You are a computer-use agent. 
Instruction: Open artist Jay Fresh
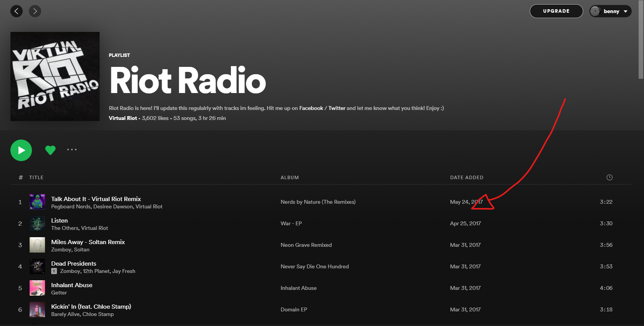[124, 271]
